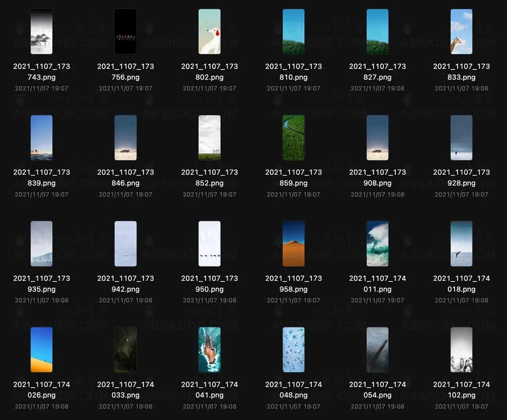Select the gray horses thumbnail 2021_1107_174102.png
This screenshot has height=420, width=507.
461,350
